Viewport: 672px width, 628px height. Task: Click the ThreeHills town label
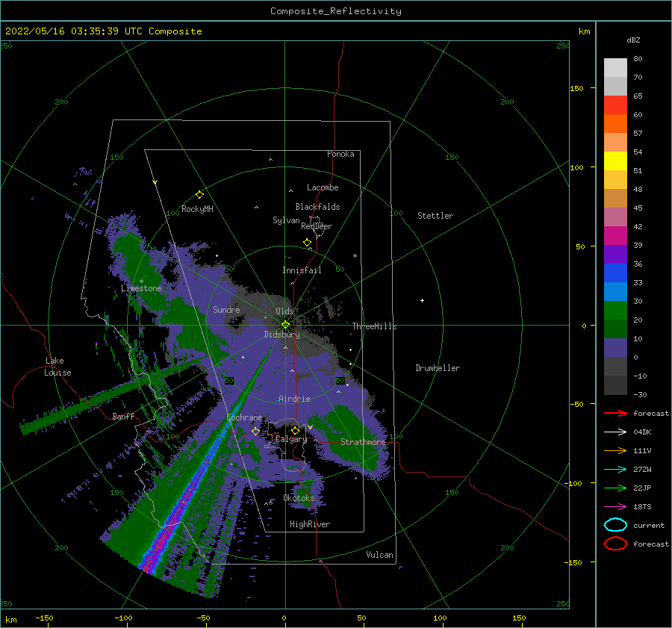(x=375, y=326)
